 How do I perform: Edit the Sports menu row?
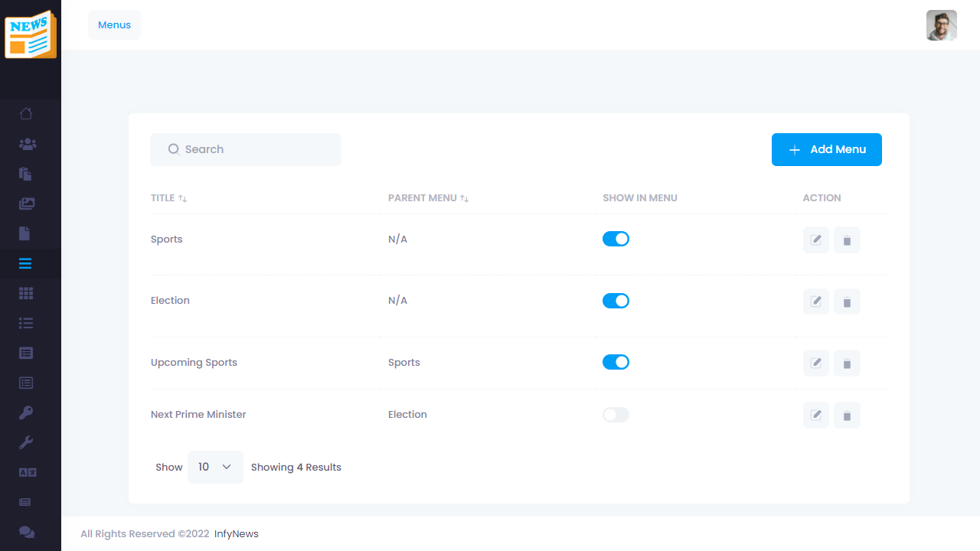[816, 240]
